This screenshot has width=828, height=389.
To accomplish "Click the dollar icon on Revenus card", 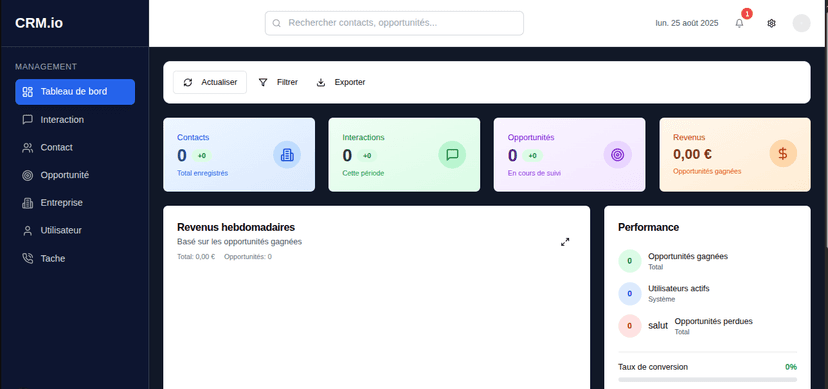I will coord(783,154).
